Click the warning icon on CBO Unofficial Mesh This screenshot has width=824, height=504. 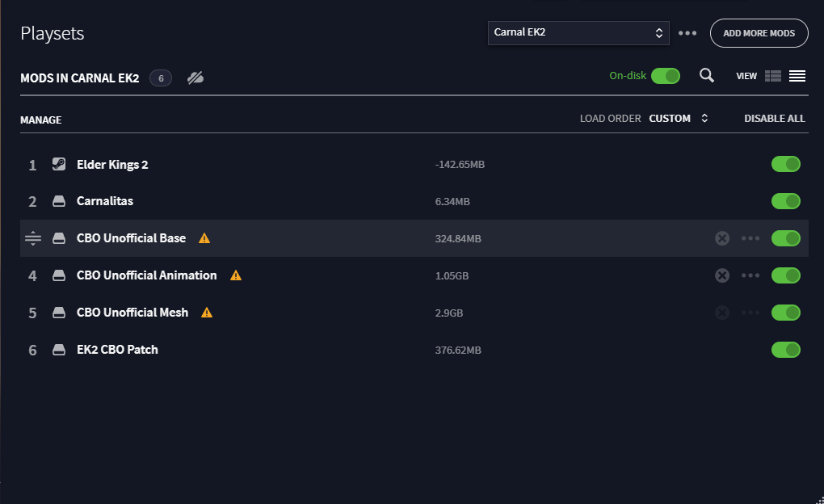tap(207, 313)
